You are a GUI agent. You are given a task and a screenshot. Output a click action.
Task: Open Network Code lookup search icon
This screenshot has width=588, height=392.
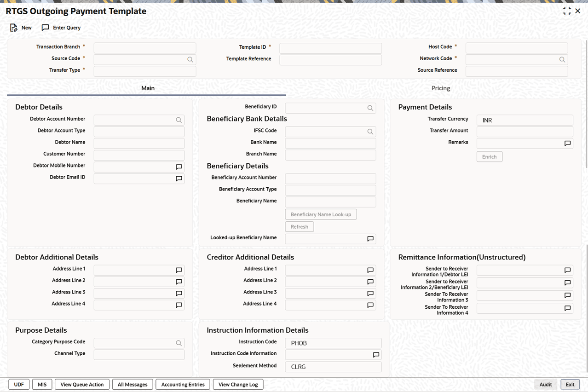pyautogui.click(x=562, y=59)
